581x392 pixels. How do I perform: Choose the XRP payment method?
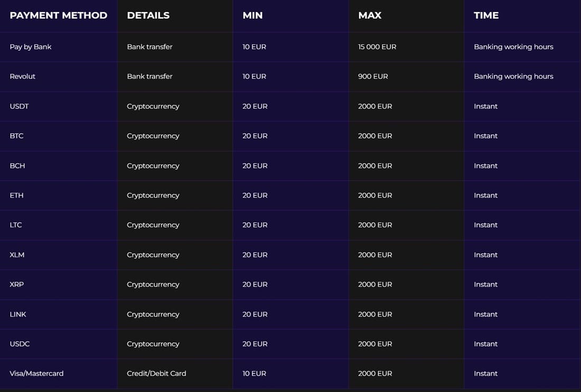click(17, 285)
